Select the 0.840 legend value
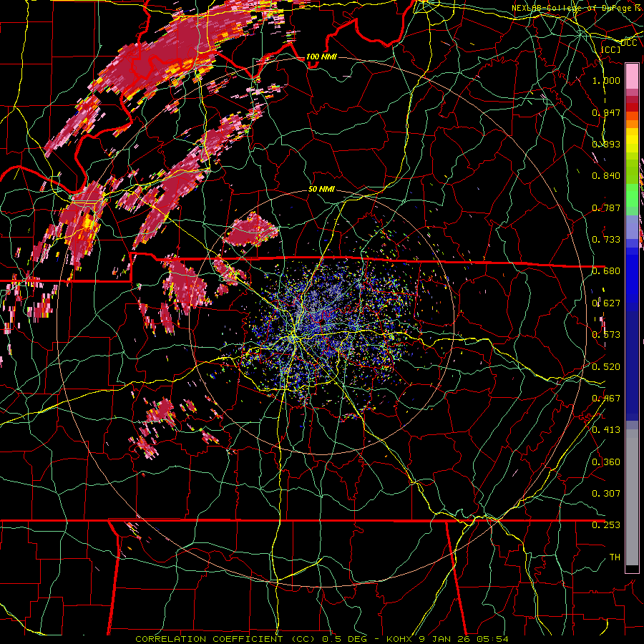 (x=606, y=176)
